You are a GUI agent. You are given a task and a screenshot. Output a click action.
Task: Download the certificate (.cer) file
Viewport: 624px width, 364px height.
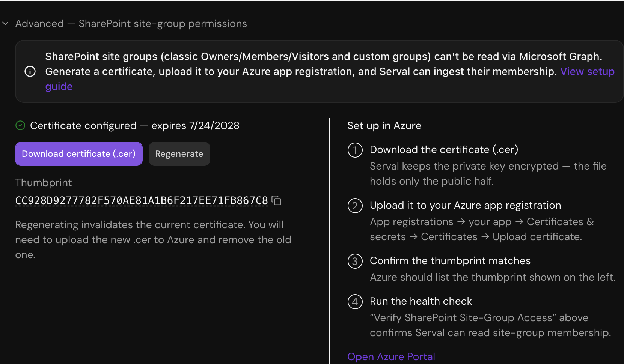coord(79,154)
